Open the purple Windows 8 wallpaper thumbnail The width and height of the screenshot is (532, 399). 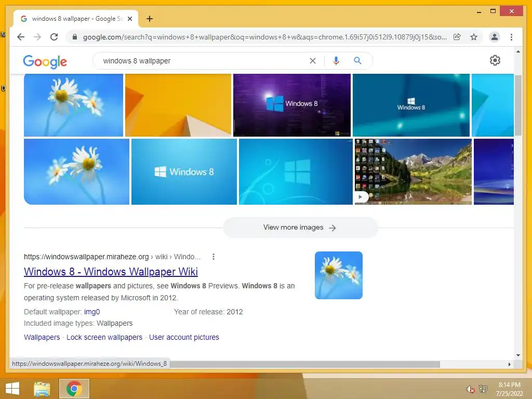pyautogui.click(x=292, y=105)
